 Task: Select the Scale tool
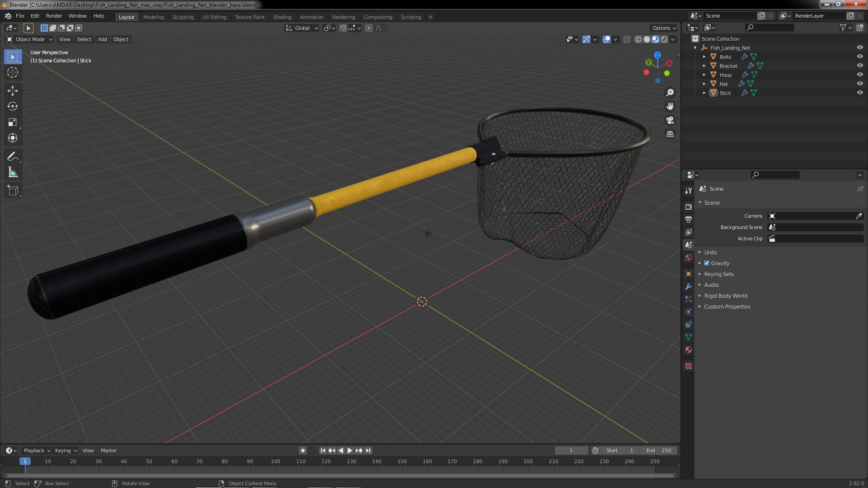[13, 122]
